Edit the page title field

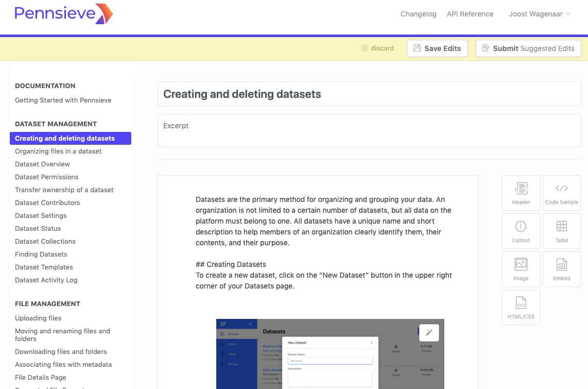click(369, 94)
